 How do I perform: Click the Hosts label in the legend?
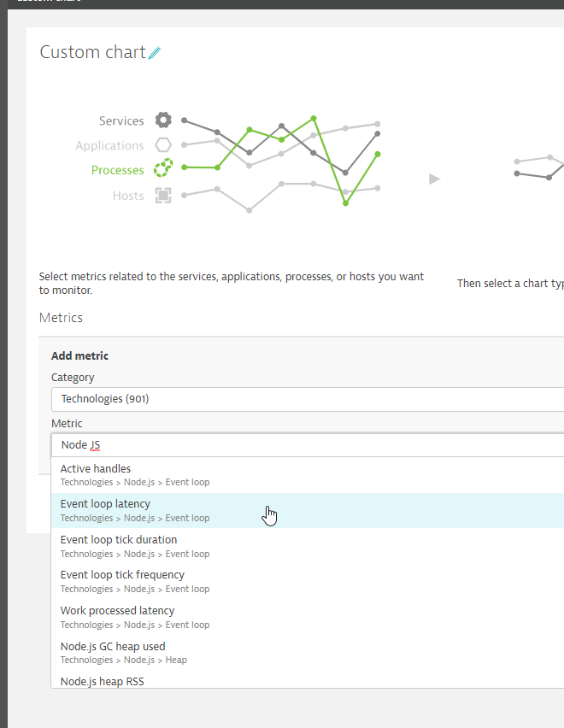128,196
